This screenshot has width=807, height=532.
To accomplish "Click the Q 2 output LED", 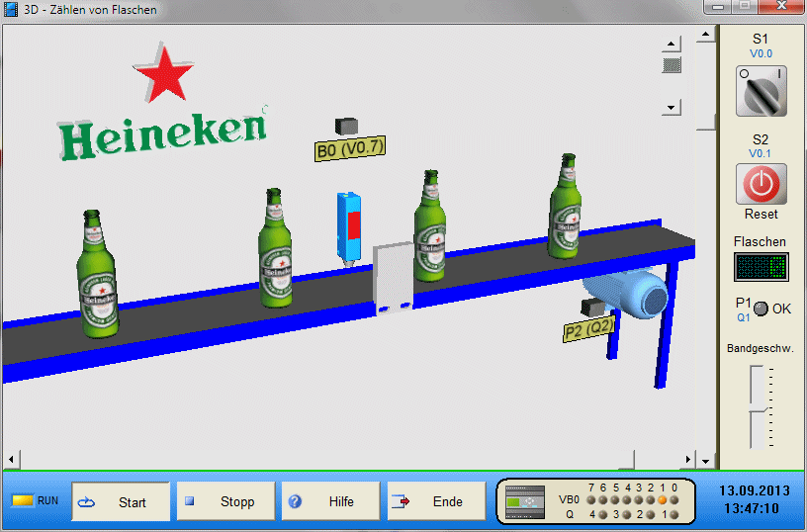I will pyautogui.click(x=651, y=514).
